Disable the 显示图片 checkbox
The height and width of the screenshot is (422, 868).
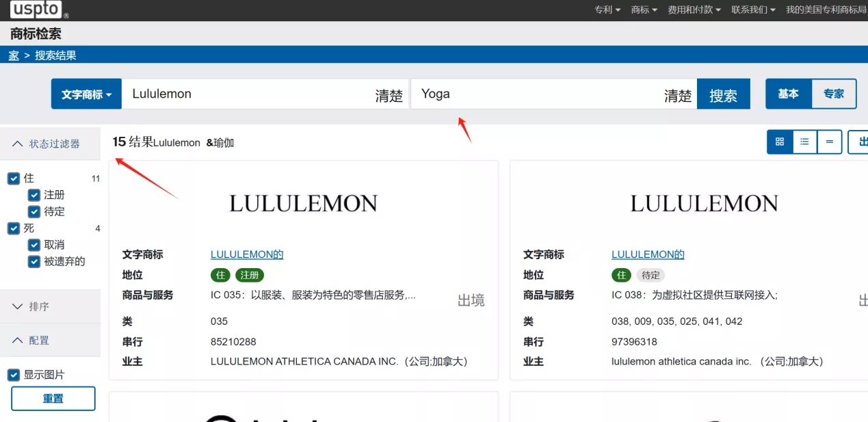click(13, 375)
